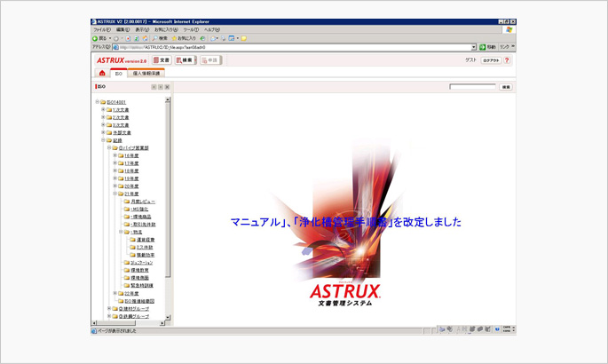Click the tree panel vertical scrollbar
The width and height of the screenshot is (608, 364).
(x=168, y=190)
